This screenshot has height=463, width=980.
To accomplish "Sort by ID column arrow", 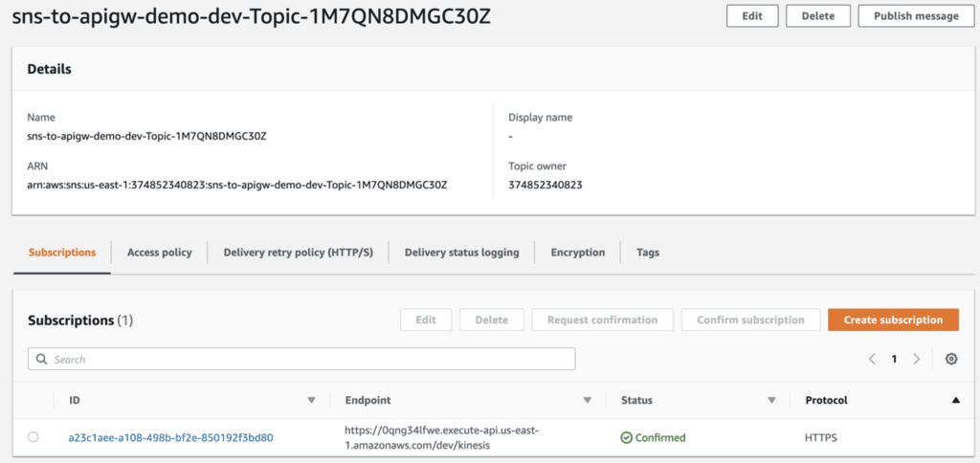I will (x=311, y=401).
